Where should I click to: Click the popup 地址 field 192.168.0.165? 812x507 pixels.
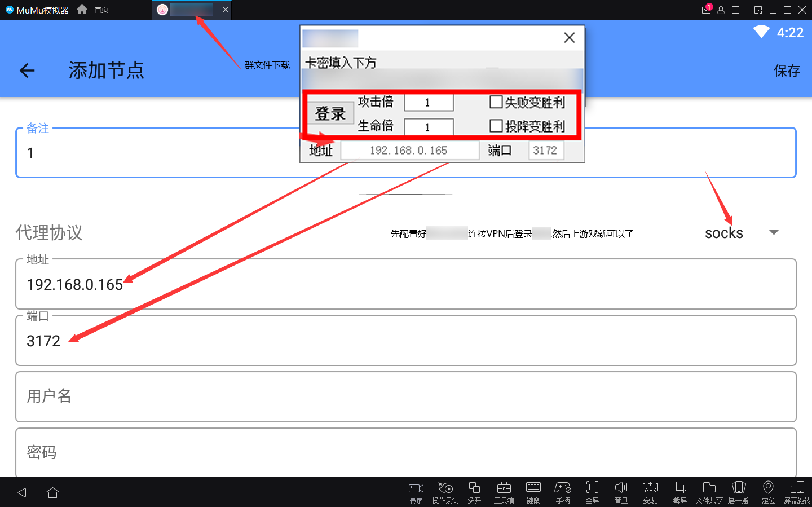(x=410, y=151)
